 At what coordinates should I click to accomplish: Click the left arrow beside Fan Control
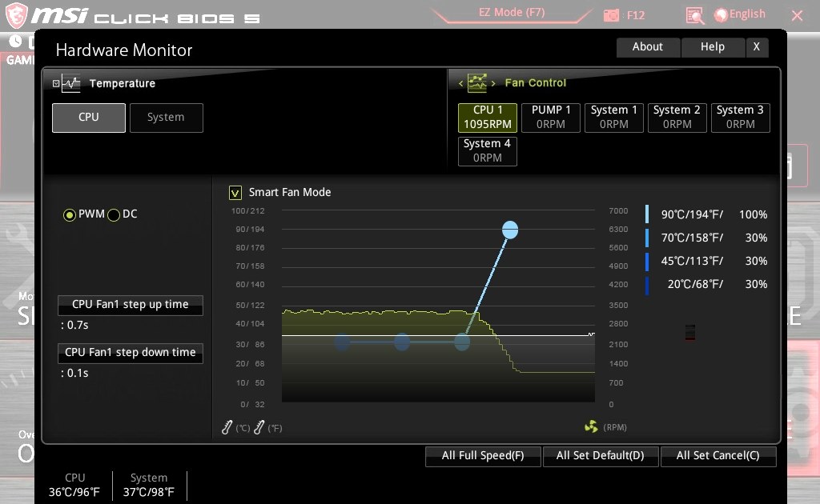[x=460, y=83]
